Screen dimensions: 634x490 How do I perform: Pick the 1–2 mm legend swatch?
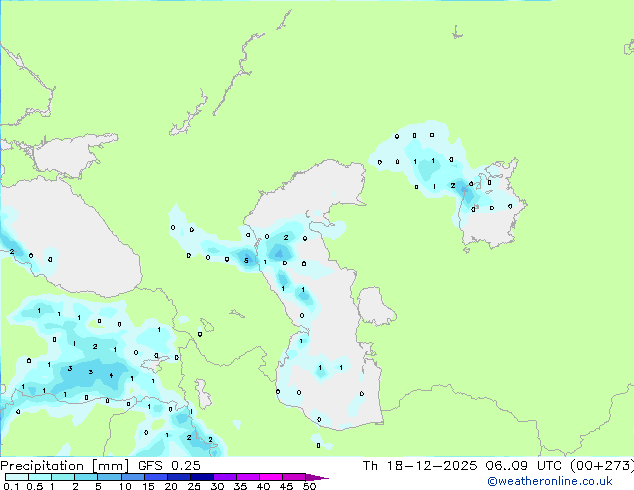click(x=63, y=477)
